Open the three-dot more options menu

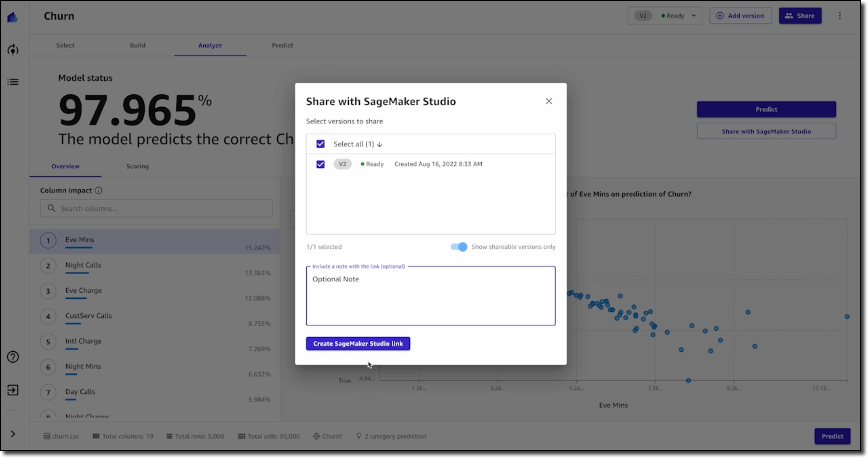point(840,16)
